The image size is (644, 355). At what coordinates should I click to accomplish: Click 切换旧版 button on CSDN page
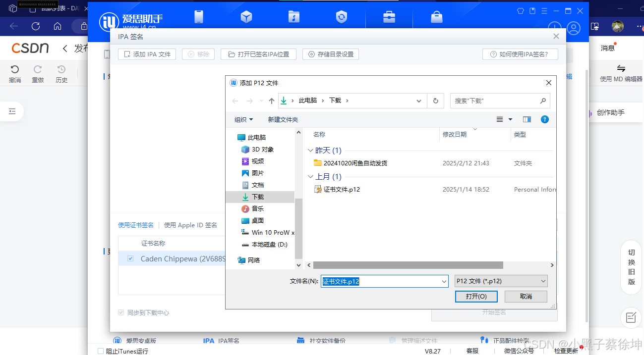pyautogui.click(x=631, y=267)
